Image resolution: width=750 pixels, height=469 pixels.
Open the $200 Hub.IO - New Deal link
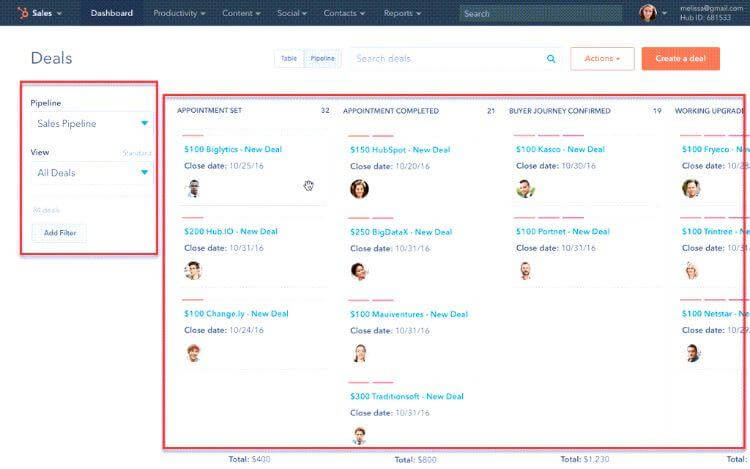(x=231, y=231)
